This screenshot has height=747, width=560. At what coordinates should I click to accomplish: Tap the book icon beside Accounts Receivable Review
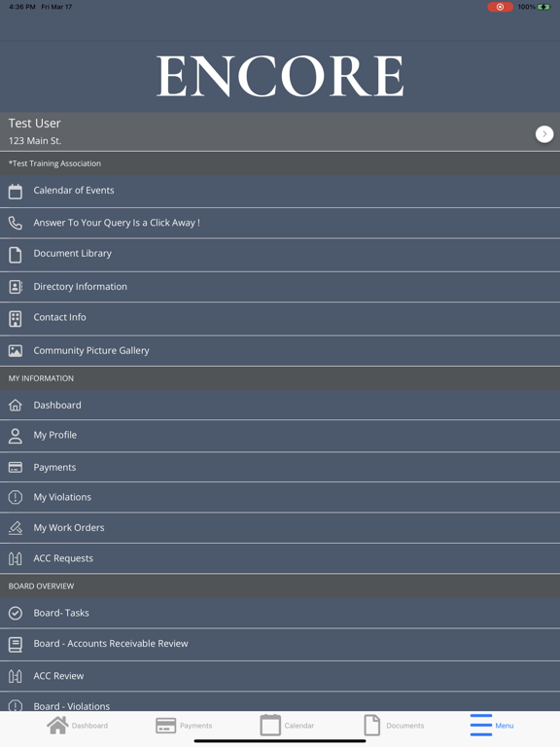16,645
